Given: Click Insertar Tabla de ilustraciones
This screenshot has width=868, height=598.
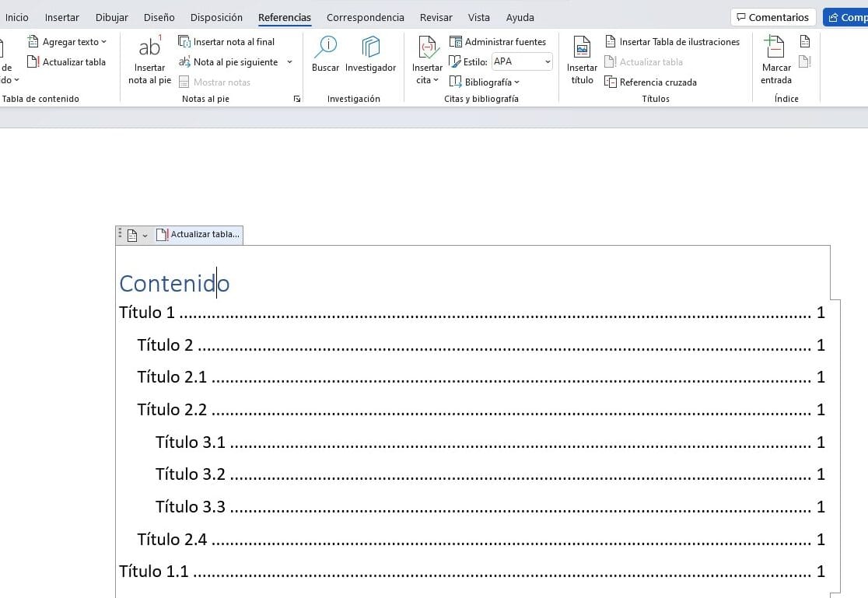Looking at the screenshot, I should [674, 41].
